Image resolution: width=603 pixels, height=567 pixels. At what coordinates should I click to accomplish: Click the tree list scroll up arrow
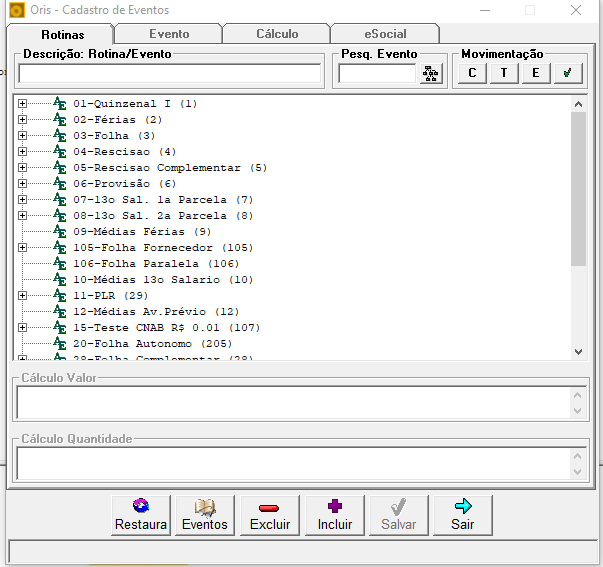coord(578,104)
